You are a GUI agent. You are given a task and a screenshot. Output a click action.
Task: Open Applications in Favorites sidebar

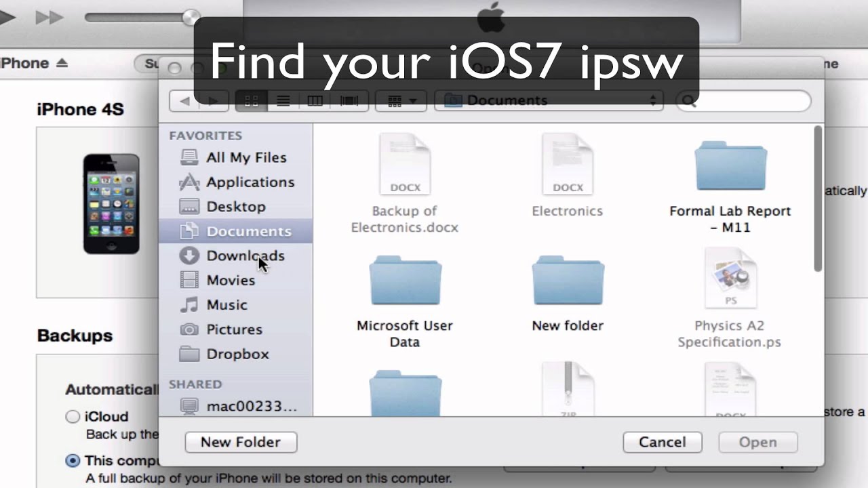237,182
